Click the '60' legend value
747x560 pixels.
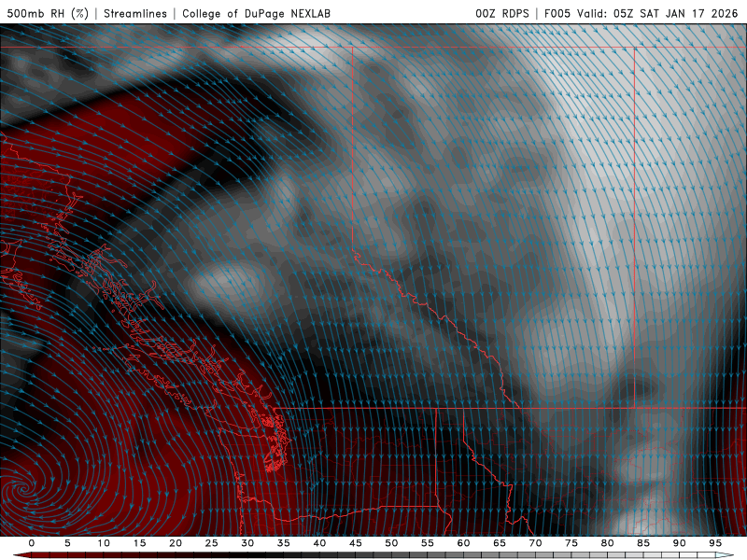(x=463, y=543)
